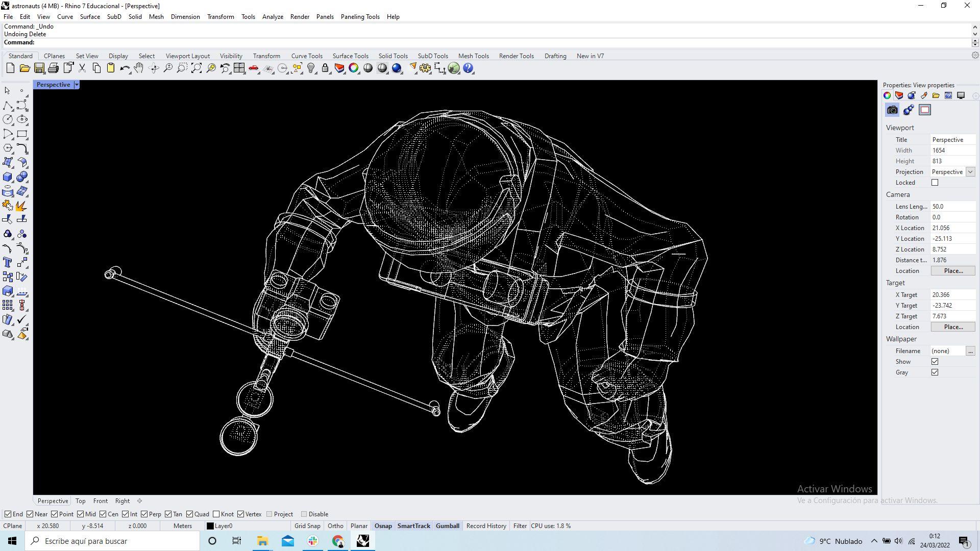The width and height of the screenshot is (980, 551).
Task: Uncheck the Wallpaper Gray checkbox
Action: pos(935,372)
